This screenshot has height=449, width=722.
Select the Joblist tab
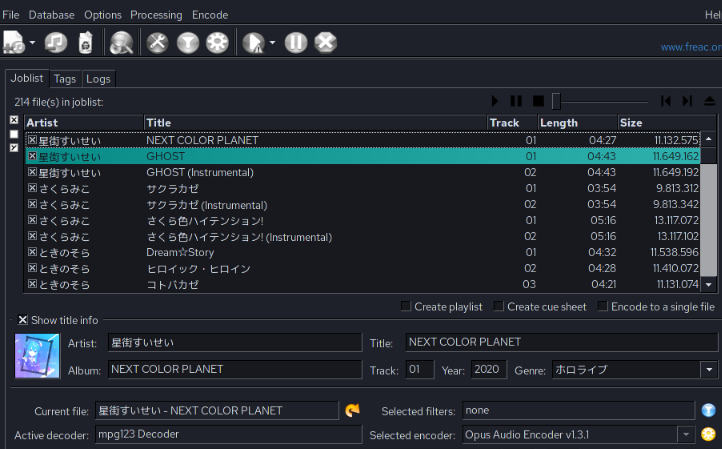click(27, 78)
